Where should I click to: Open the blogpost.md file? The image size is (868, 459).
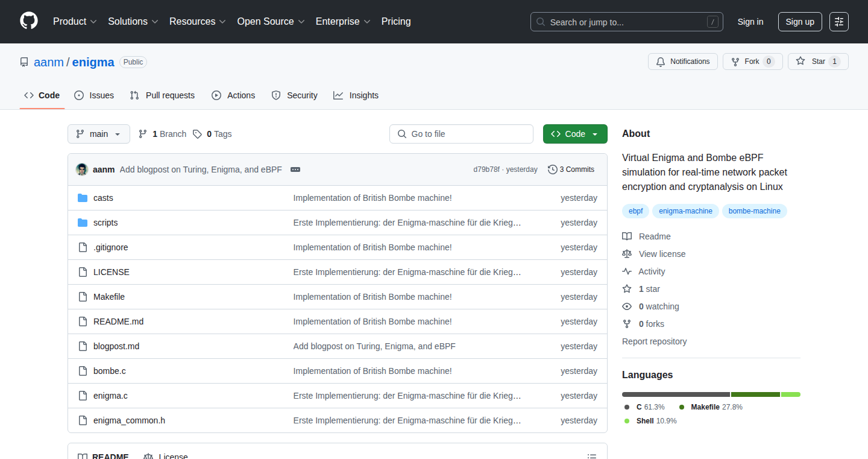coord(116,346)
